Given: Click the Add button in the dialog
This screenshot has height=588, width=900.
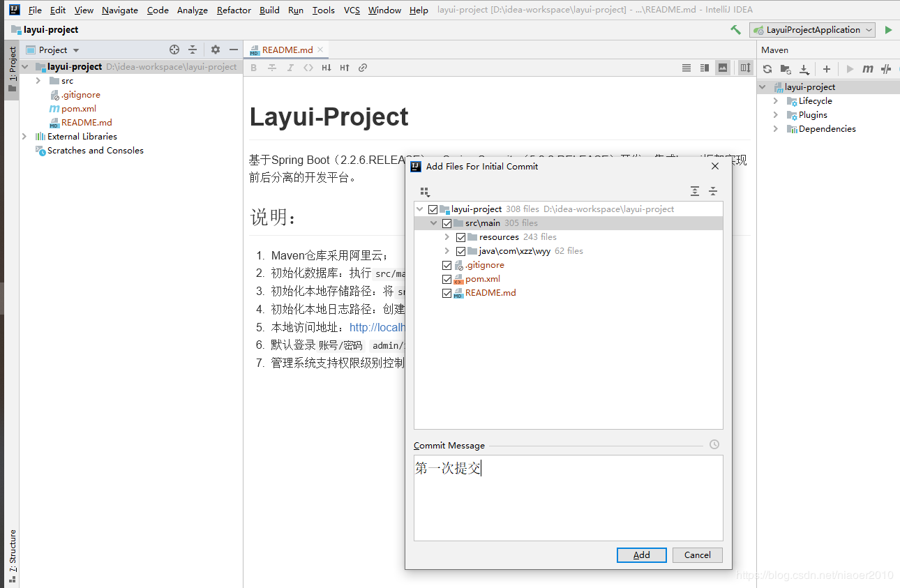Looking at the screenshot, I should pos(642,555).
